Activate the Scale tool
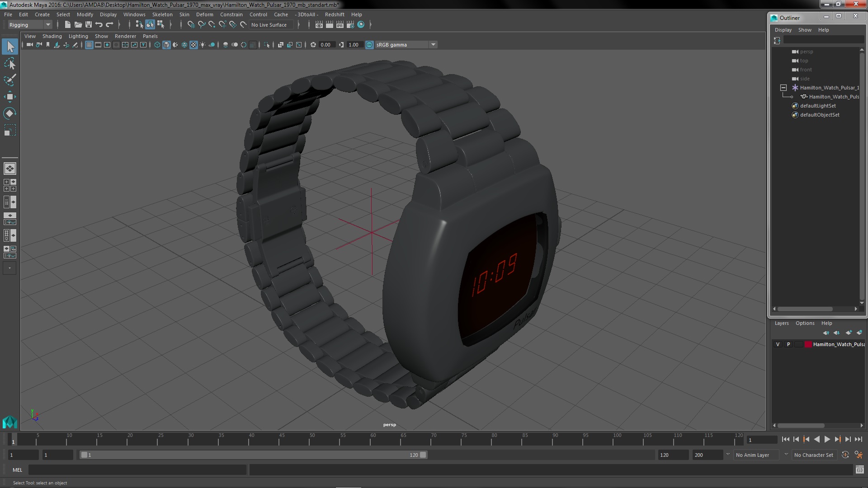Viewport: 868px width, 488px height. tap(10, 130)
